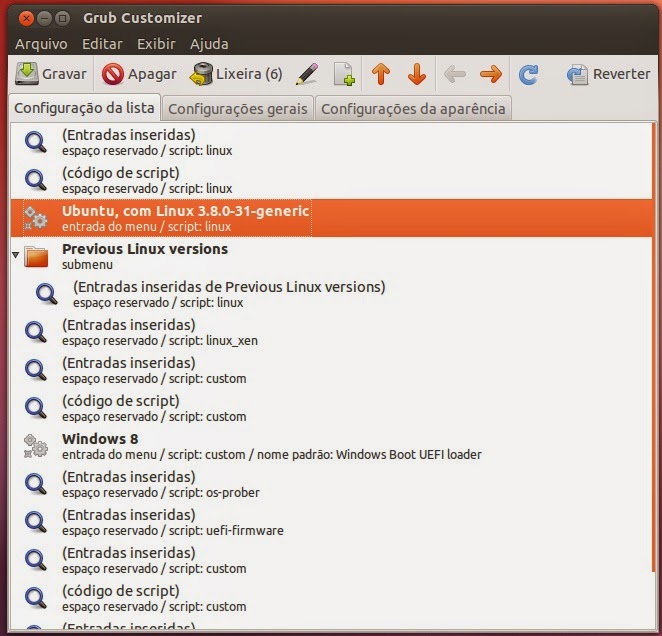The width and height of the screenshot is (662, 636).
Task: Close the Grub Customizer window
Action: pos(26,18)
